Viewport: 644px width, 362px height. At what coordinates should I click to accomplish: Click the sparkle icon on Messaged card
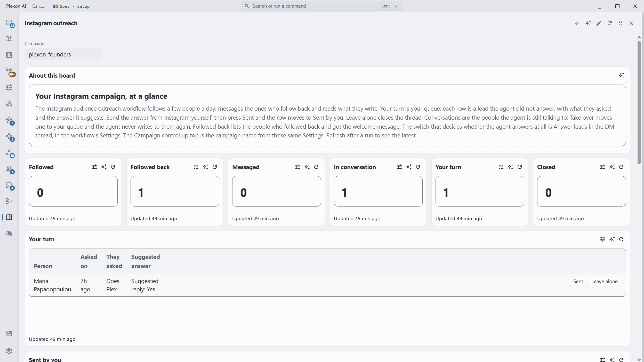[x=307, y=167]
